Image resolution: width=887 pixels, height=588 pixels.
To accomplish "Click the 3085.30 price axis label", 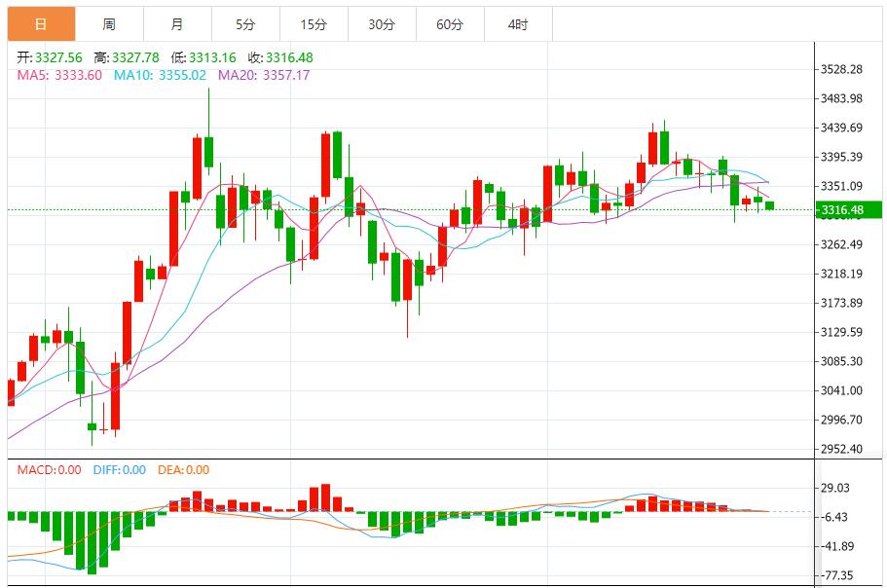I will 842,361.
